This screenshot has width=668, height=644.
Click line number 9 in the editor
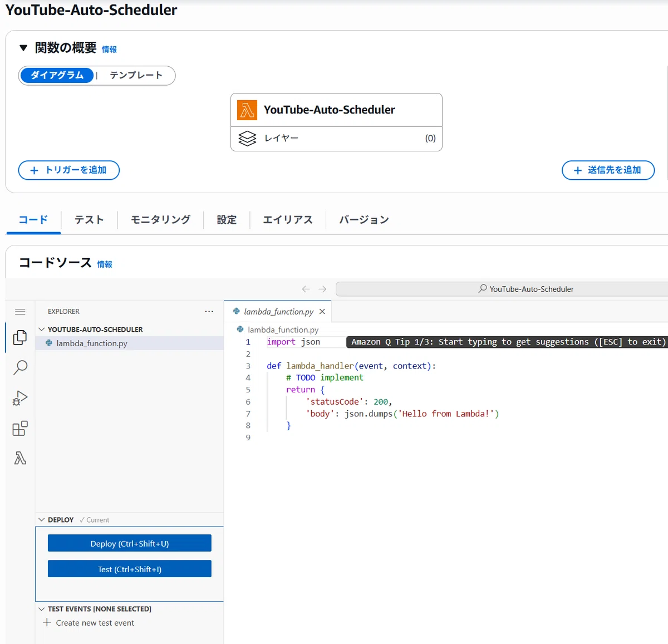(x=248, y=437)
